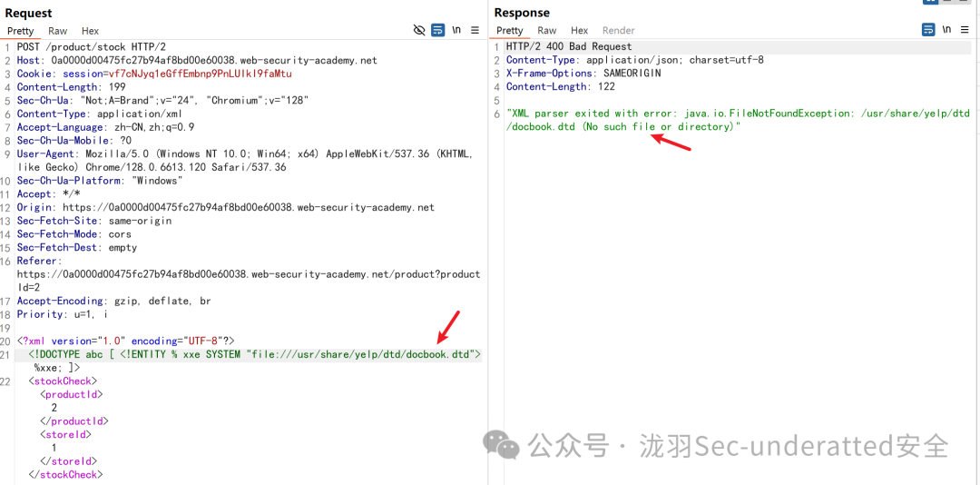This screenshot has width=980, height=485.
Task: Click 'X-Frame-Options: SAMEORIGIN' response header
Action: (x=583, y=74)
